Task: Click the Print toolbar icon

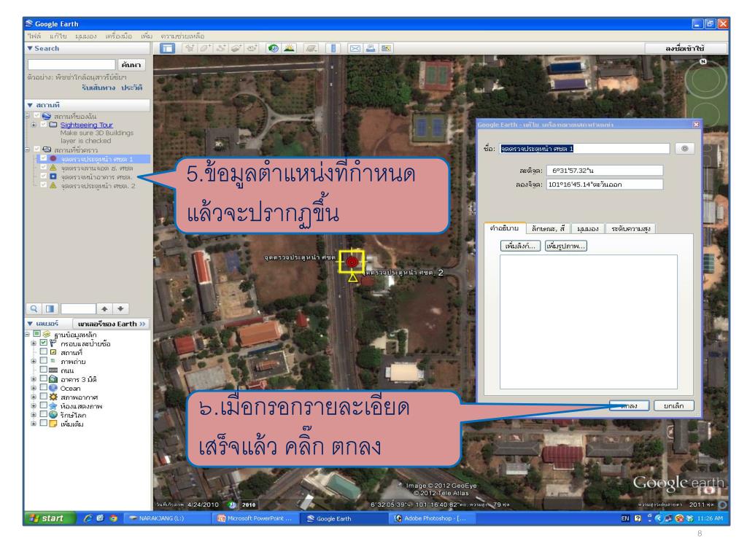Action: click(371, 48)
